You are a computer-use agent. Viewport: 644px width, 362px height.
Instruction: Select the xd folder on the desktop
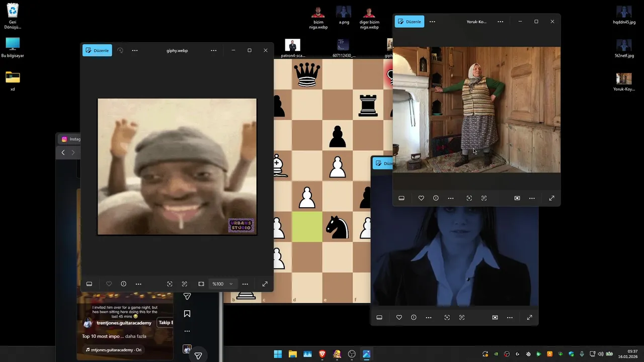tap(13, 81)
